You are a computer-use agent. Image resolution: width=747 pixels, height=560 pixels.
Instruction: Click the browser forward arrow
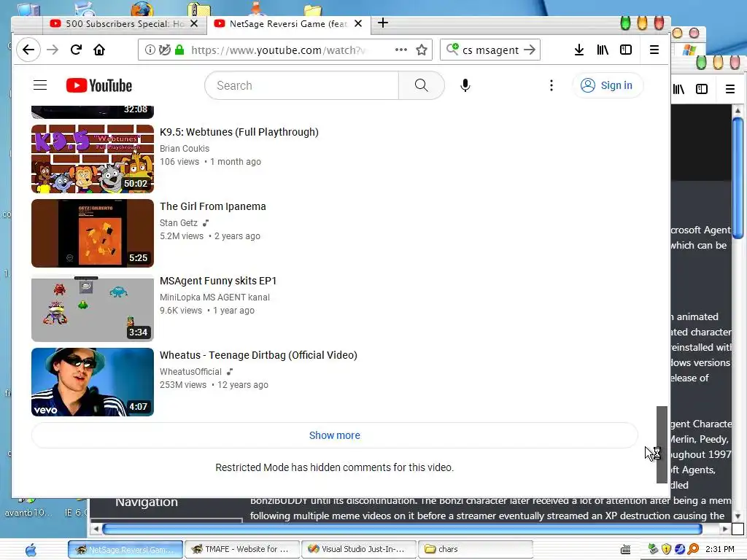click(53, 50)
